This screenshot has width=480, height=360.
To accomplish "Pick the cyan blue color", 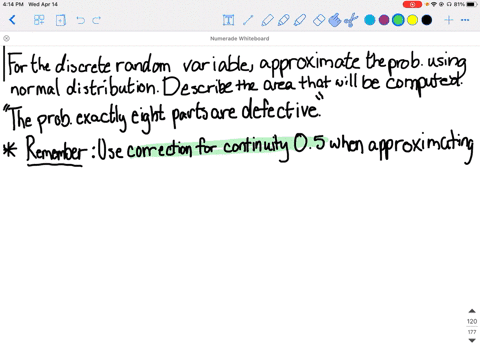I will pos(370,20).
